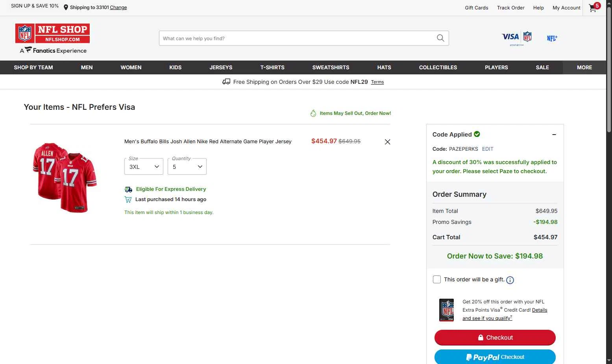The width and height of the screenshot is (612, 364).
Task: Open the Players menu
Action: click(x=496, y=67)
